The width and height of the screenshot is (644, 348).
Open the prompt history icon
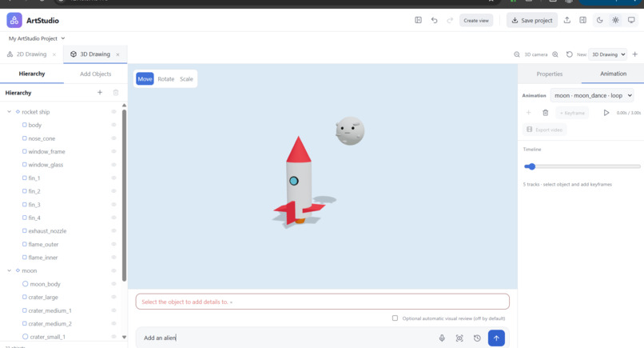[477, 338]
